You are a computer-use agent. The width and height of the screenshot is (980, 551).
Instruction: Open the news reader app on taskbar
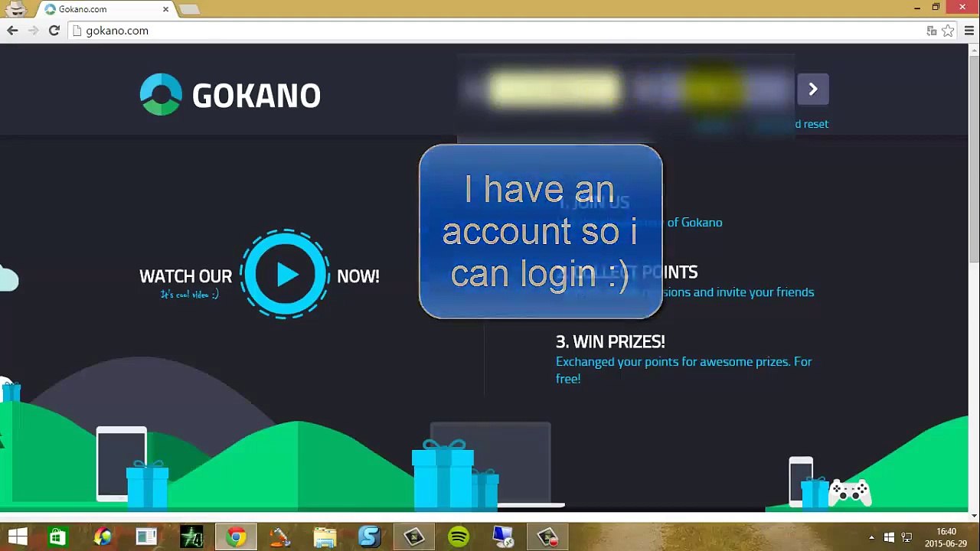[x=146, y=537]
